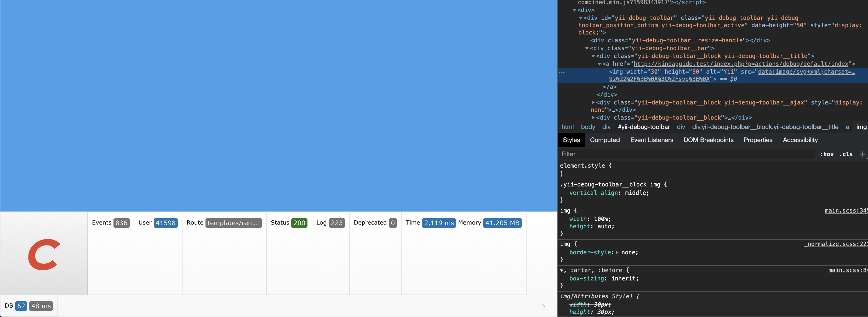
Task: Open the Time 2,119 ms panel
Action: coord(430,223)
